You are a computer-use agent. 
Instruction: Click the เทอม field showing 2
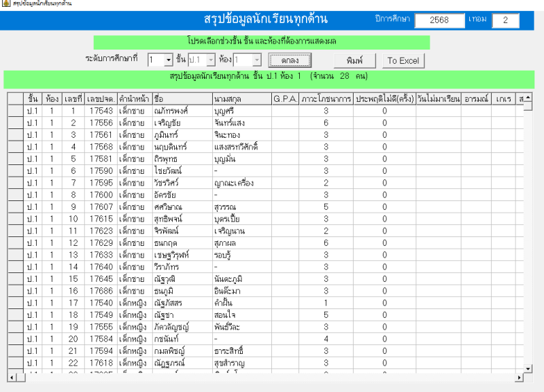pyautogui.click(x=505, y=20)
